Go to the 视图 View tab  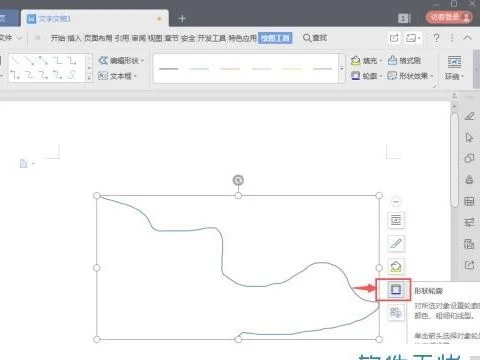[x=155, y=38]
